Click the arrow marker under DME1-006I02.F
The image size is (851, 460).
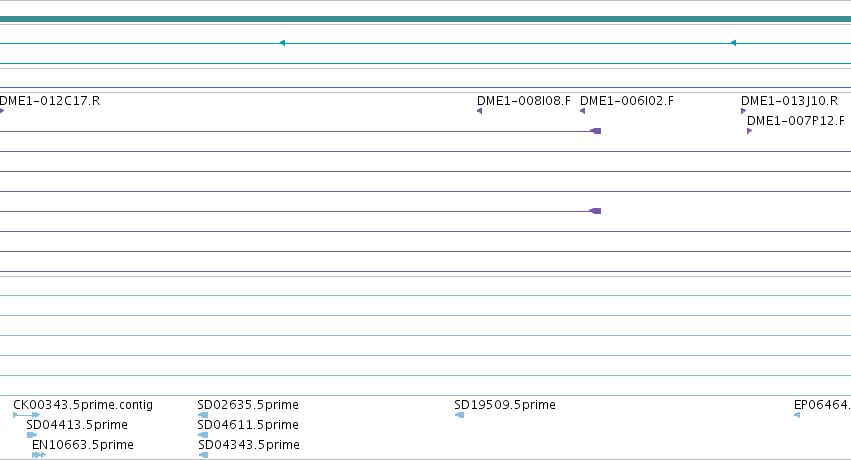point(582,111)
